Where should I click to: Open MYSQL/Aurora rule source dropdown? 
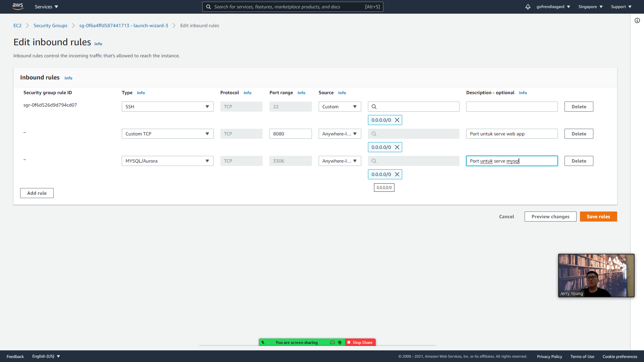coord(339,161)
